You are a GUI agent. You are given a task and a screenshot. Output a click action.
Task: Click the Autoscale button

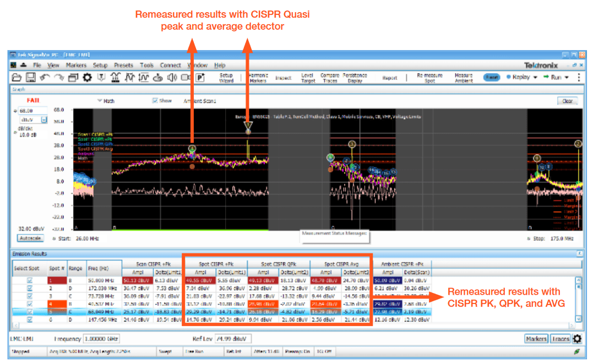[x=30, y=237]
